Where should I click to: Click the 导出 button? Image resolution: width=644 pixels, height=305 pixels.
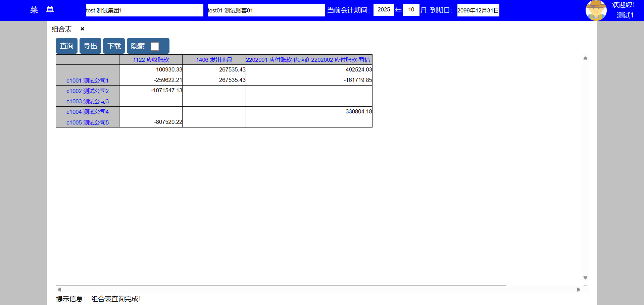90,46
